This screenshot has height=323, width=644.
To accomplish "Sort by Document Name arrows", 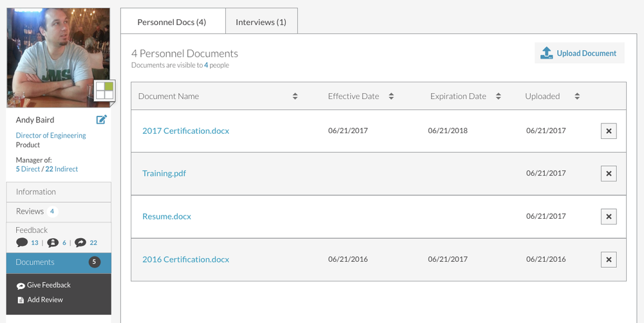I will tap(295, 96).
